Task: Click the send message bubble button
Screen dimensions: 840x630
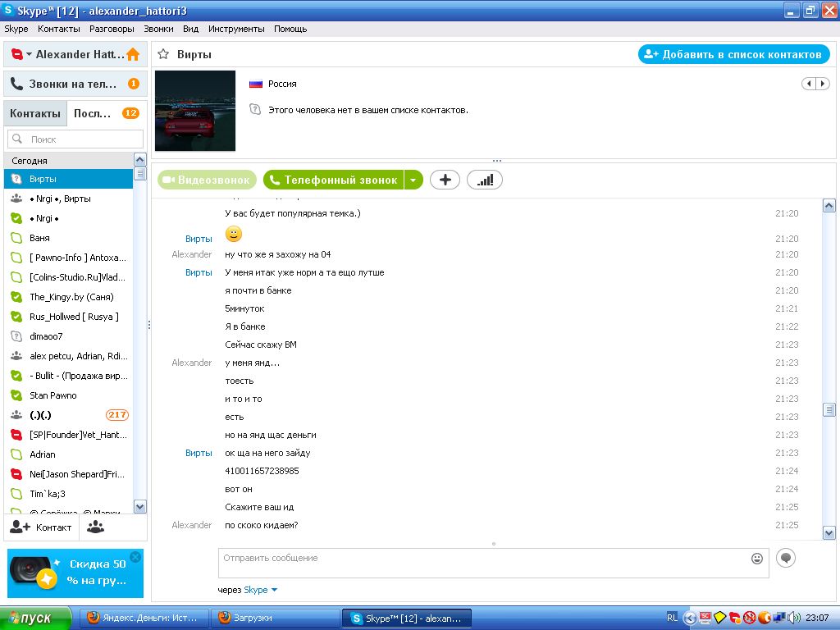Action: [786, 558]
